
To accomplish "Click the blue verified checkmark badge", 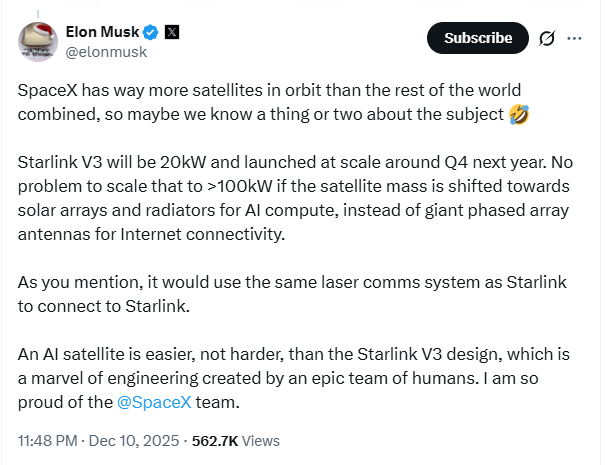I will (150, 32).
